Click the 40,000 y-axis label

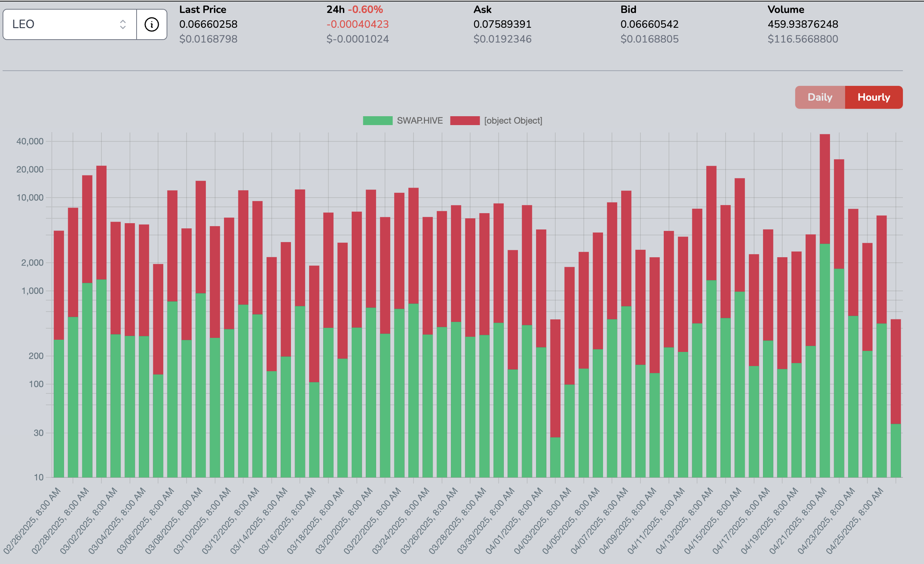point(30,141)
